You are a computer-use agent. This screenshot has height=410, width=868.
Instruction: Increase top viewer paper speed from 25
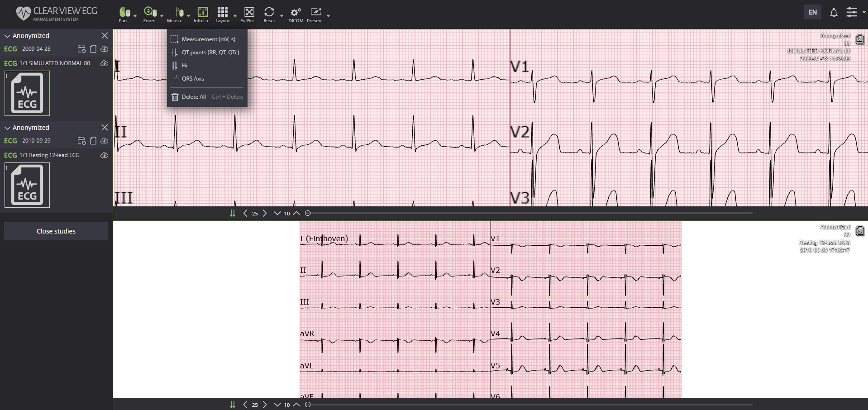[x=265, y=213]
